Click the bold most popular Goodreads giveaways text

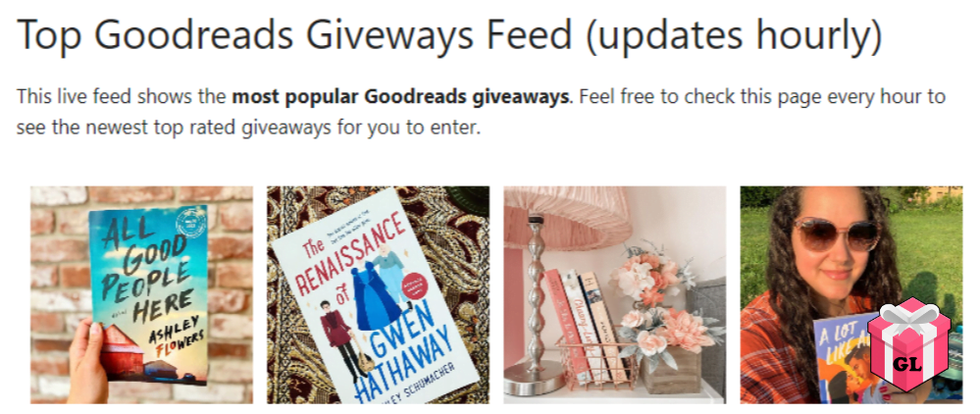coord(400,97)
